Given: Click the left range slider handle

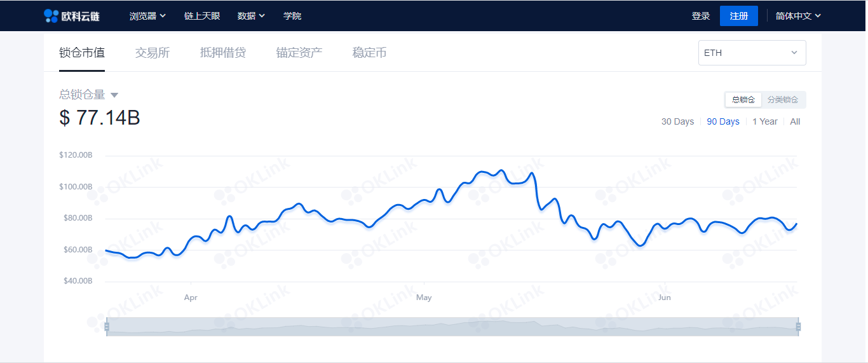Looking at the screenshot, I should tap(107, 327).
